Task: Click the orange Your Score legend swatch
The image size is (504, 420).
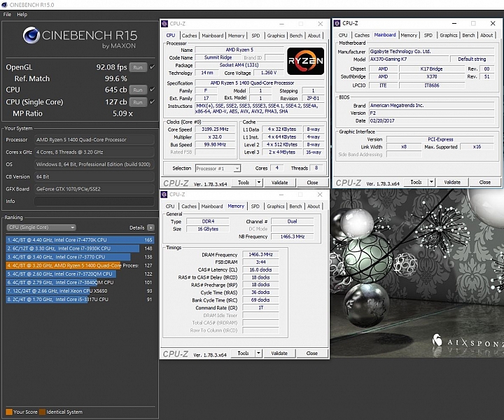Action: click(9, 412)
